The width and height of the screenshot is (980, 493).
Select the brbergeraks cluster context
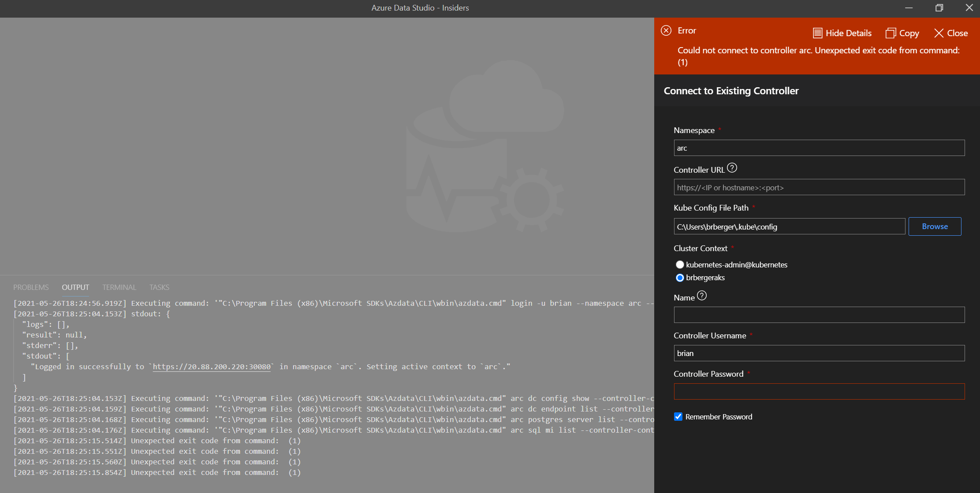(x=680, y=278)
